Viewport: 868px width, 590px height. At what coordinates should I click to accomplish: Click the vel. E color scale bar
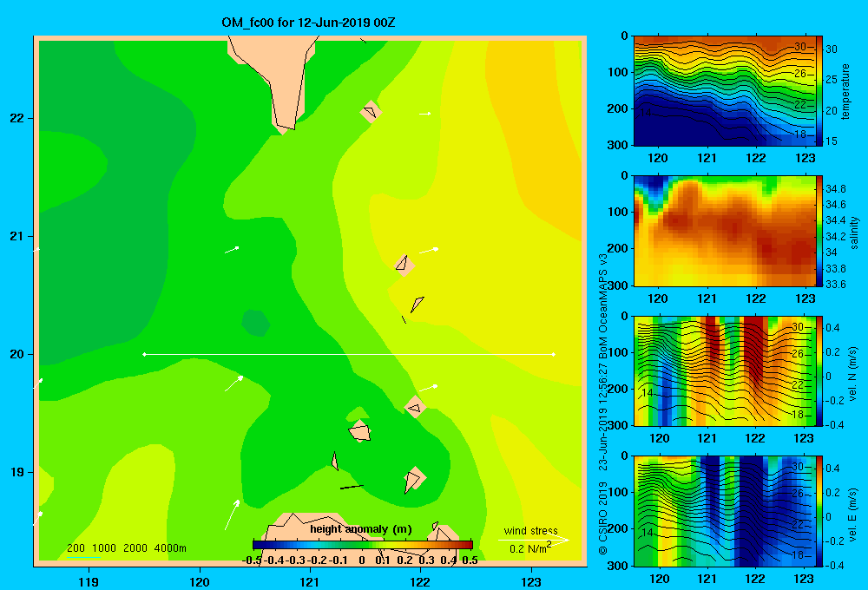coord(819,511)
